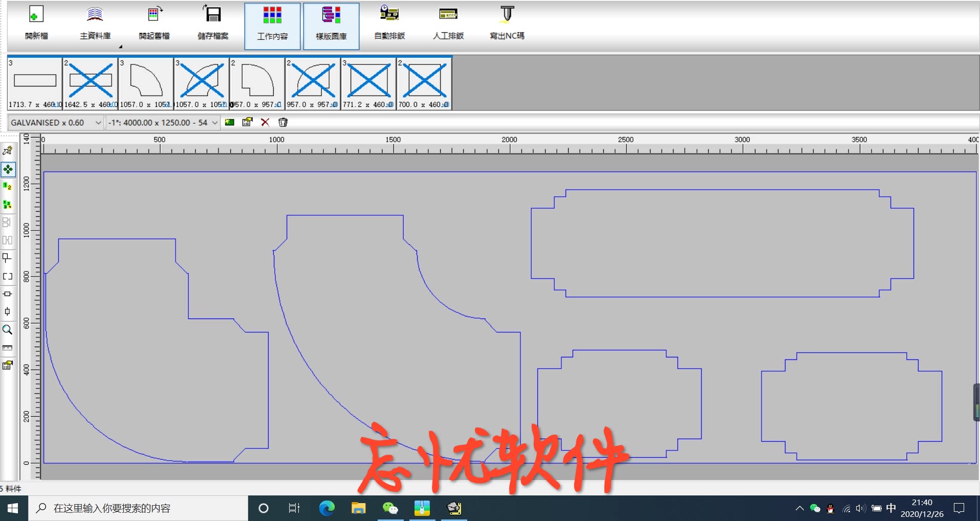
Task: Click the greyed stacked-boxes group tool
Action: pyautogui.click(x=8, y=222)
